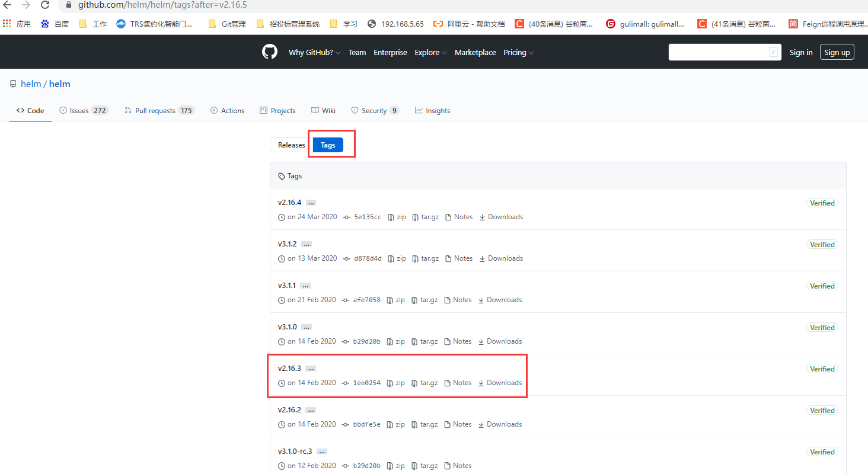Show Verified signature details for v2.16.4
The image size is (868, 474).
[822, 203]
